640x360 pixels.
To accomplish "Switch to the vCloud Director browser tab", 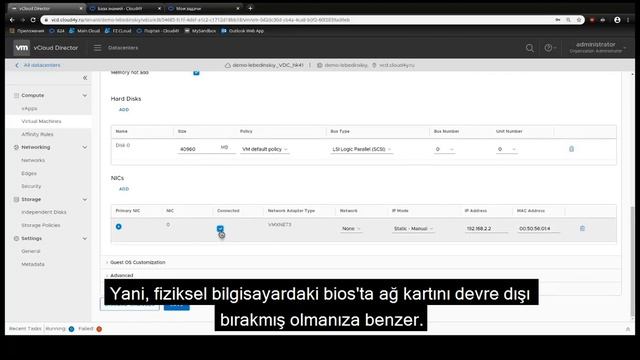I will tap(47, 8).
